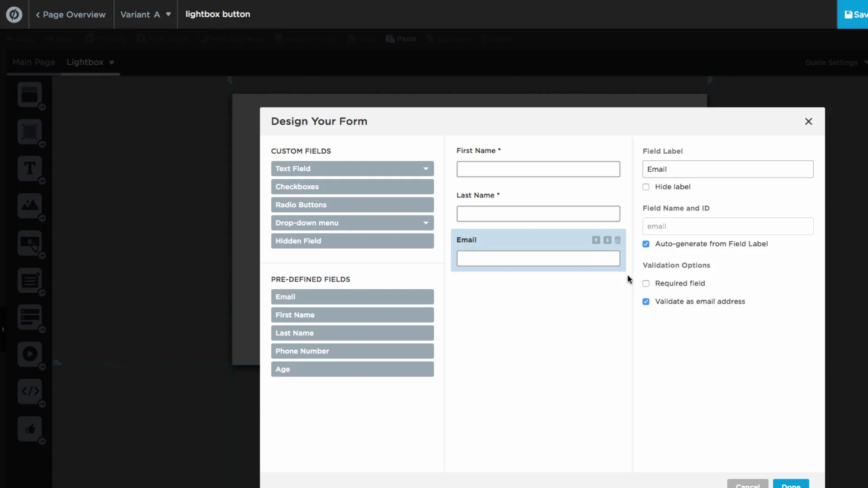The width and height of the screenshot is (868, 488).
Task: Click the Cancel button
Action: pyautogui.click(x=748, y=483)
